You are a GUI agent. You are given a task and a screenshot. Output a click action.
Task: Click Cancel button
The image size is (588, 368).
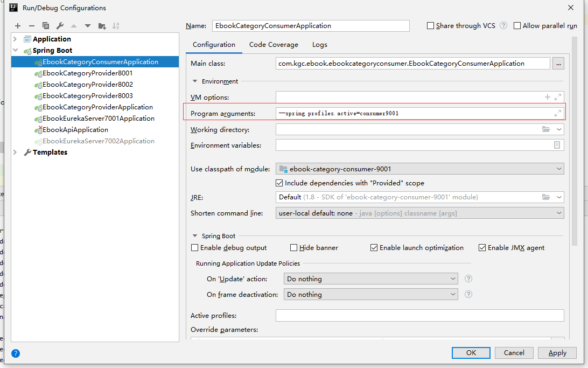(514, 352)
